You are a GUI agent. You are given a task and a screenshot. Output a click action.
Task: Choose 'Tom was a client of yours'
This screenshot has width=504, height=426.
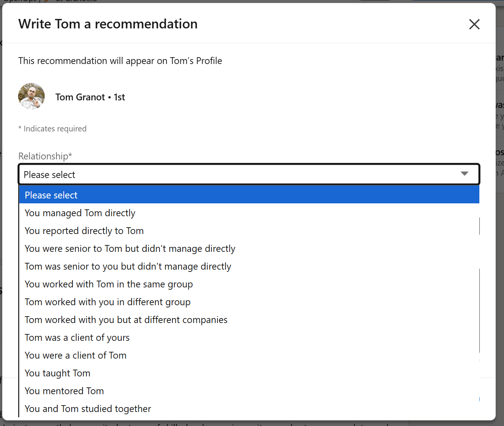(77, 337)
